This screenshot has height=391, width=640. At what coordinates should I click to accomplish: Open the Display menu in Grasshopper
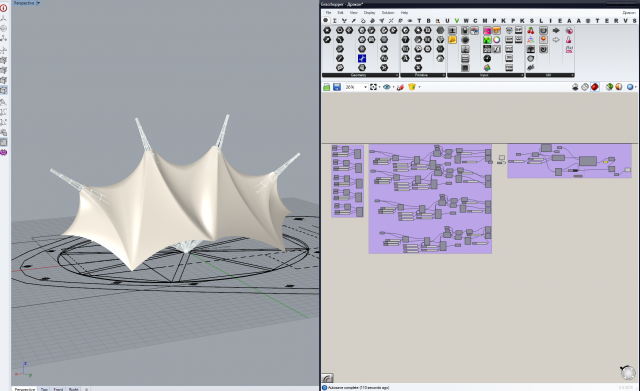[x=369, y=13]
